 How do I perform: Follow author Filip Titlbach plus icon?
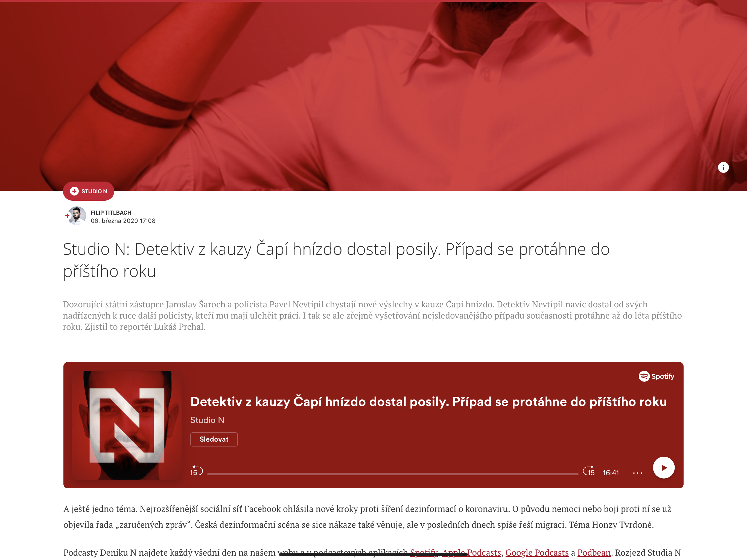(67, 215)
